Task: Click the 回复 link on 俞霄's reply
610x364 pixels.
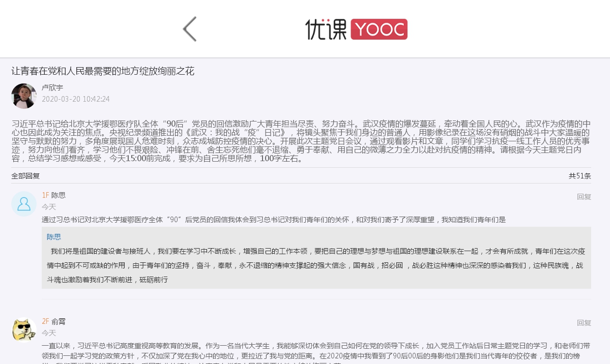Action: tap(584, 323)
